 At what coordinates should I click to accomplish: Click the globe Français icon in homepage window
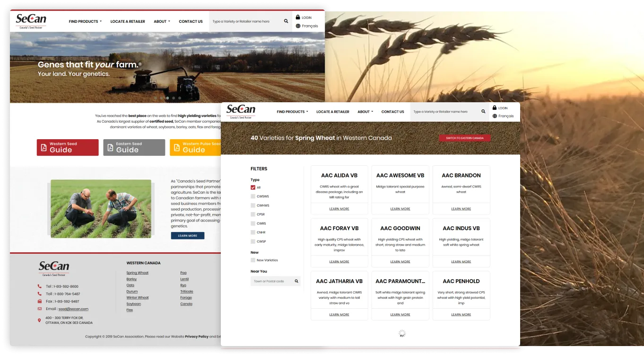point(298,26)
